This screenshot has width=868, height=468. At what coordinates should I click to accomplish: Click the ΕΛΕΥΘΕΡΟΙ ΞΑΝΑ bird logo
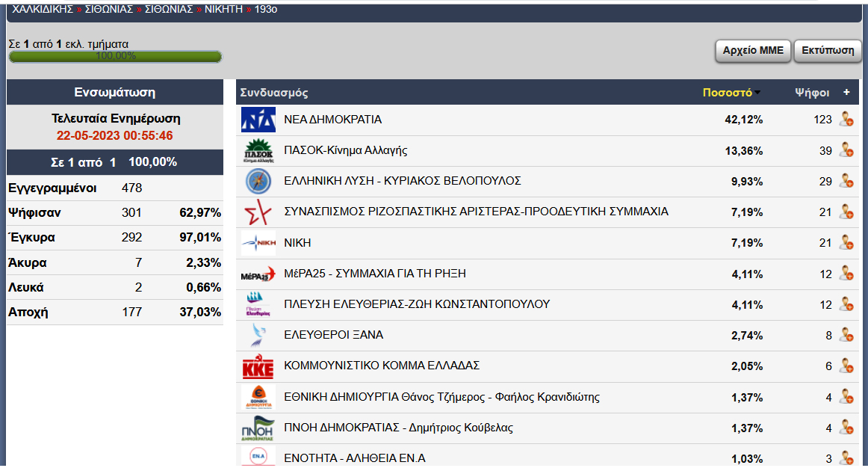(x=258, y=335)
